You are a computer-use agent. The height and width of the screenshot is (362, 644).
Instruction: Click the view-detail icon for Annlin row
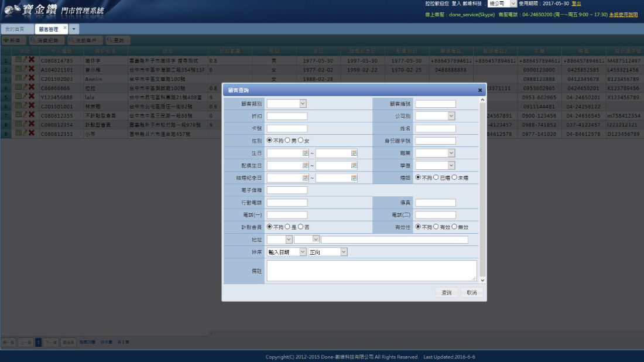coord(18,78)
